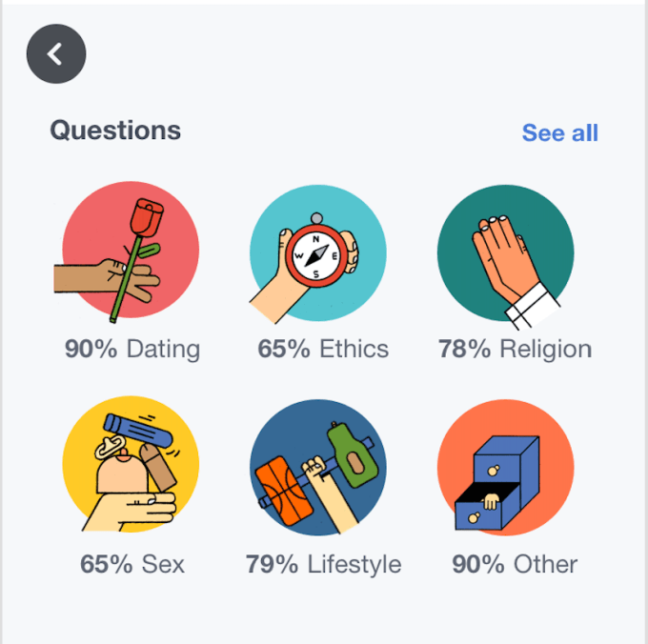
Task: Choose the Lifestyle dumbbell icon
Action: (x=317, y=464)
